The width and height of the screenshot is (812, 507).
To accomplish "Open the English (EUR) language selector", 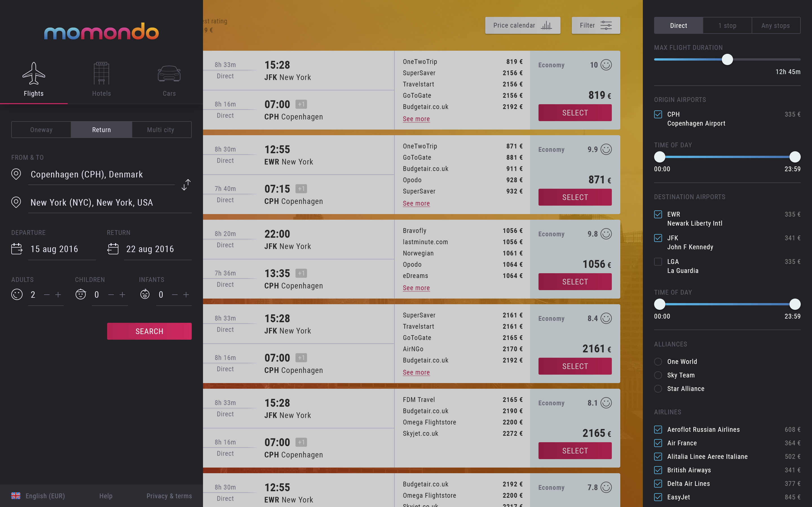I will pyautogui.click(x=38, y=496).
